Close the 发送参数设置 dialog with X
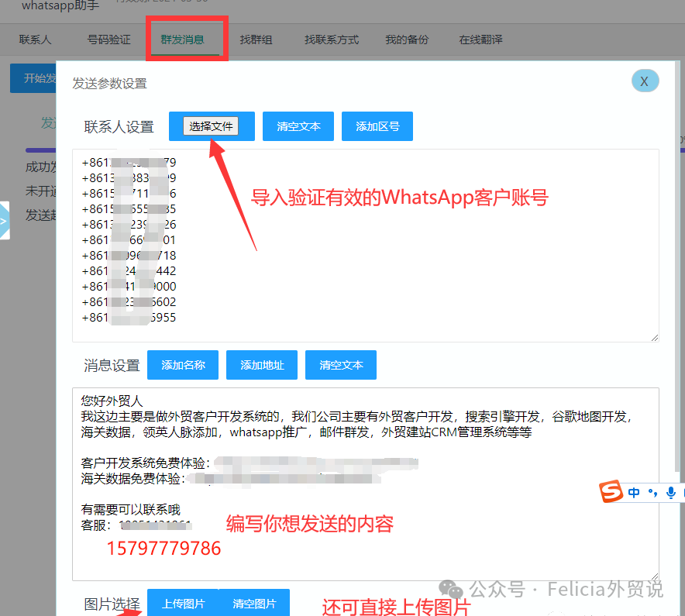 (x=645, y=81)
